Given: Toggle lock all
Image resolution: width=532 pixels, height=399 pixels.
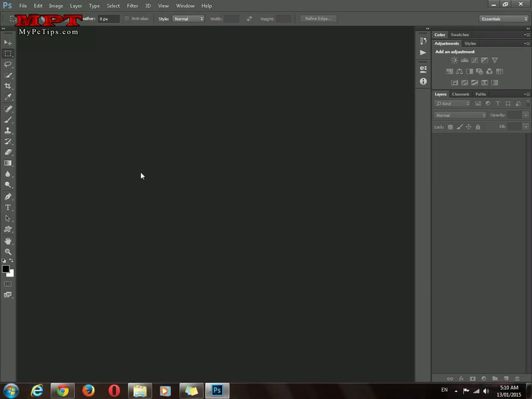Looking at the screenshot, I should tap(478, 127).
